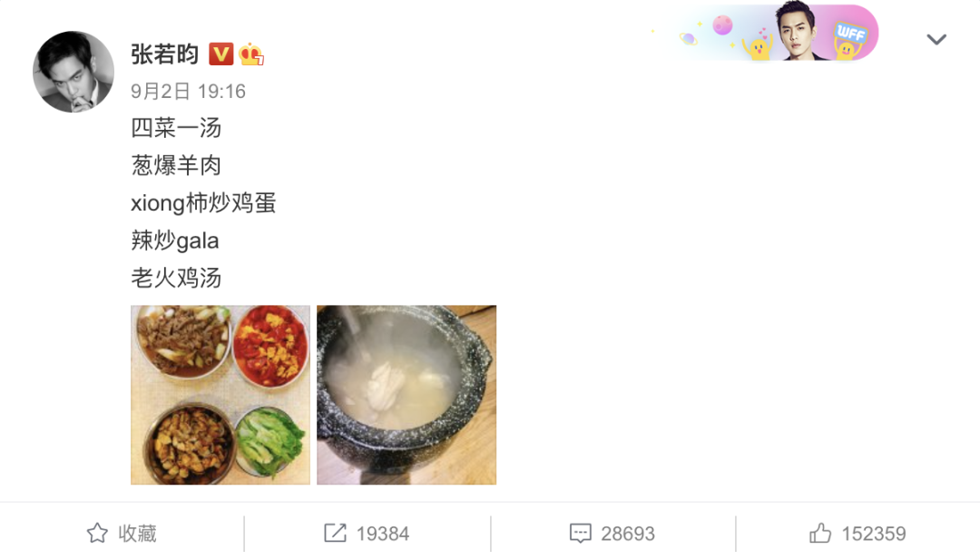Click the pink planet on banner
The image size is (980, 560).
[722, 25]
